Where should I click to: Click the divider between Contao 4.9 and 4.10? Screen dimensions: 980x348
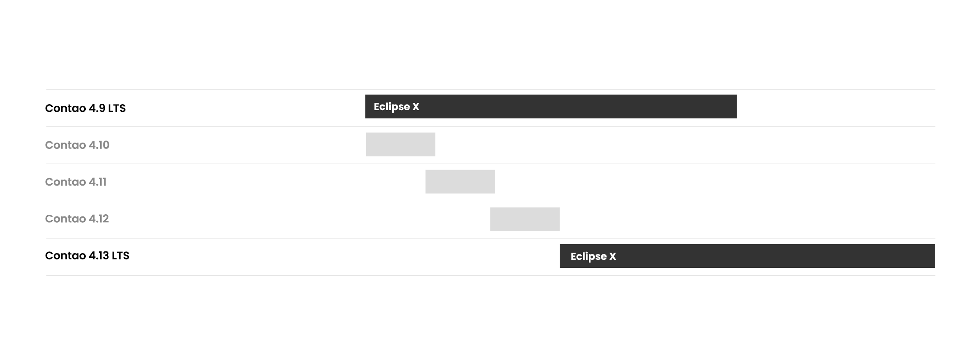tap(490, 127)
